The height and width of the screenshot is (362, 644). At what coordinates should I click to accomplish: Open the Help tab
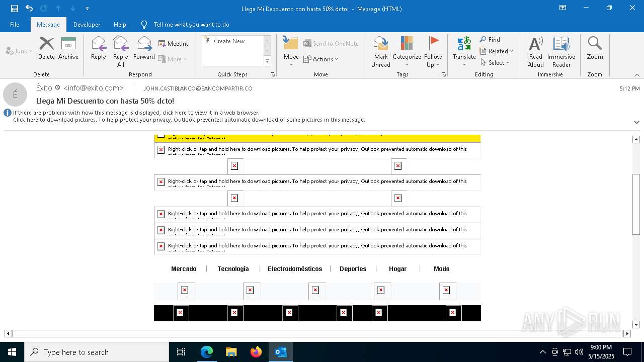[120, 25]
